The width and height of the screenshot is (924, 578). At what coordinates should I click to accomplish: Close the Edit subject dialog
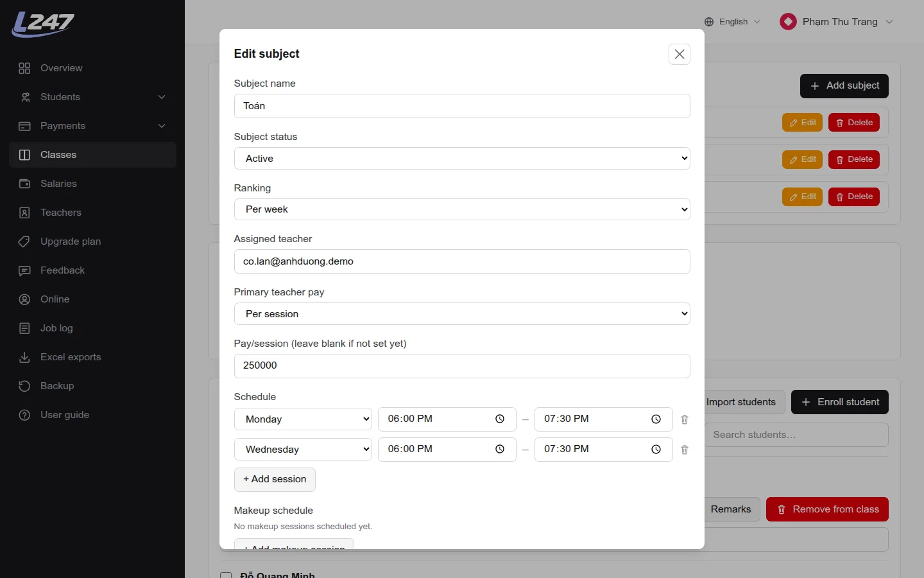pyautogui.click(x=680, y=54)
